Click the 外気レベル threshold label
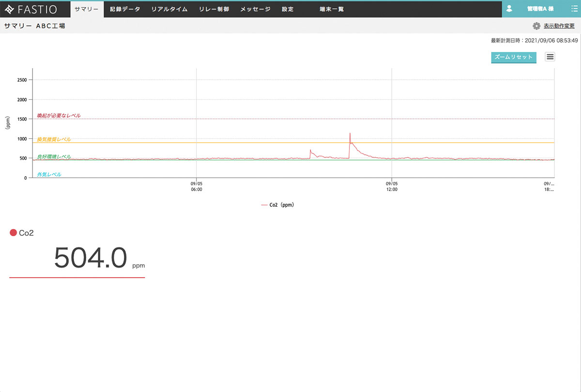The image size is (581, 392). pyautogui.click(x=49, y=174)
